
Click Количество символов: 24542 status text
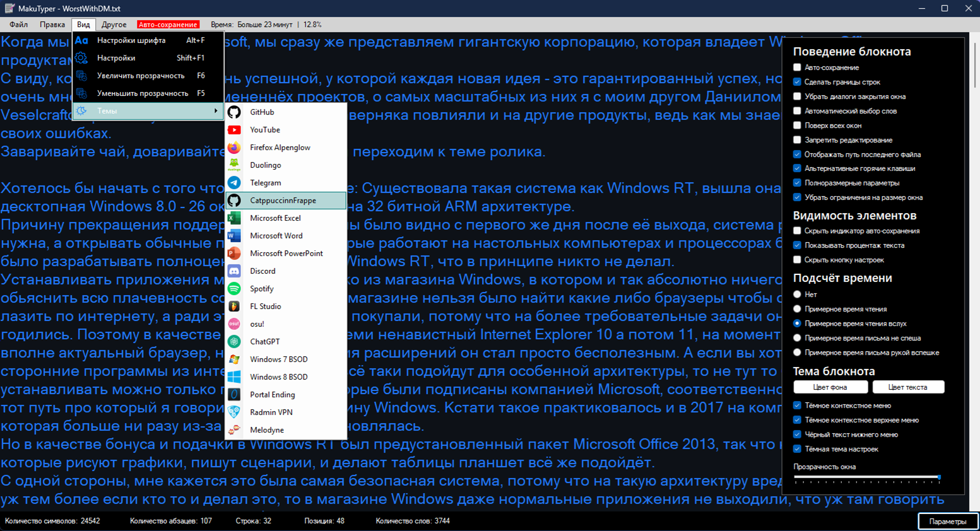click(x=52, y=522)
